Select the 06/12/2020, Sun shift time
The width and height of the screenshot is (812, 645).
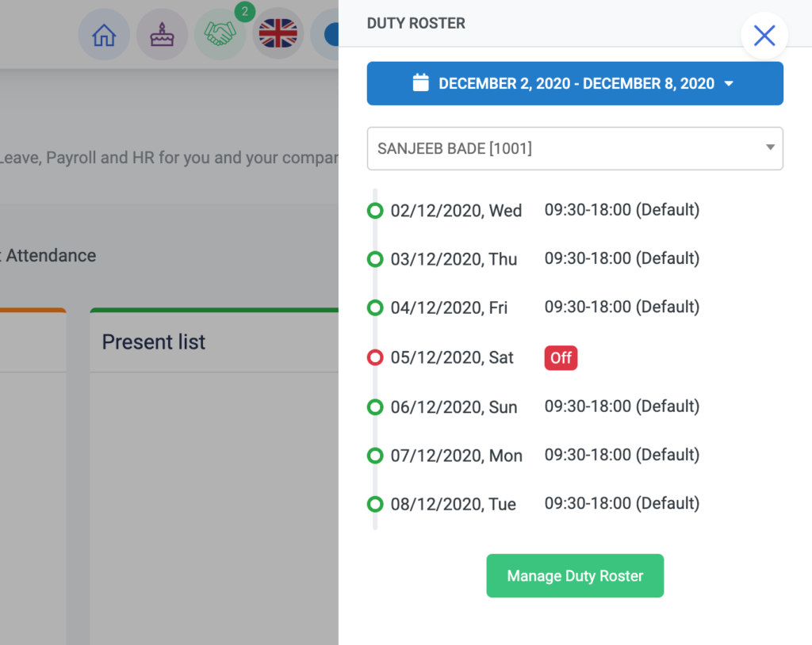[x=621, y=406]
